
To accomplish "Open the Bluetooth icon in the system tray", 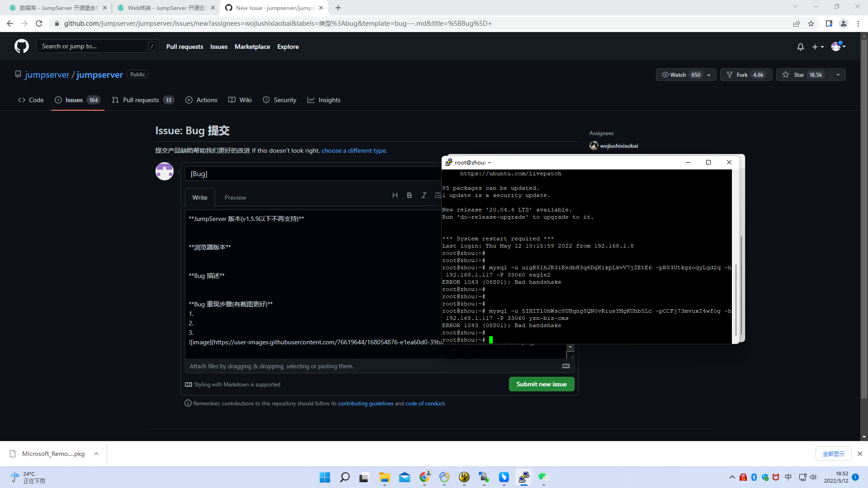I will (754, 477).
